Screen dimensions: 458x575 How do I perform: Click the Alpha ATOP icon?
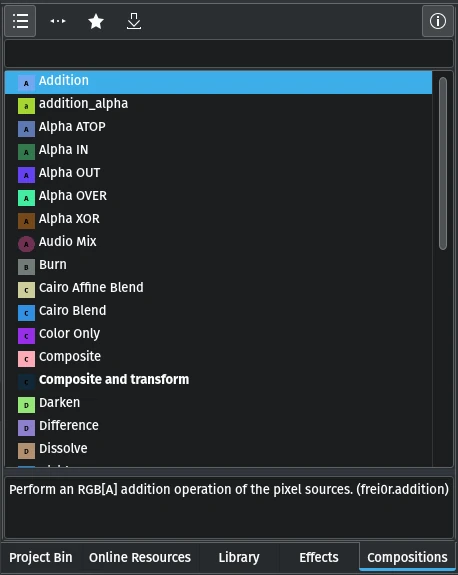[x=26, y=129]
